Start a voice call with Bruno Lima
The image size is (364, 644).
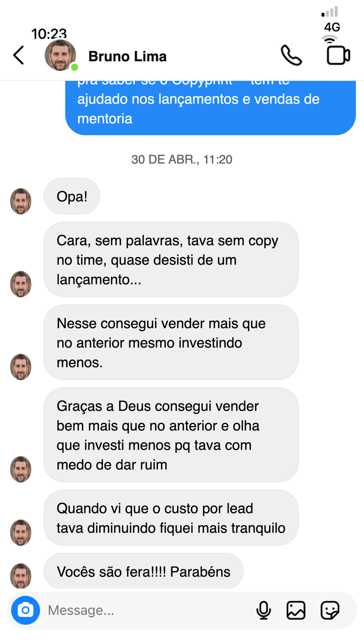point(291,55)
